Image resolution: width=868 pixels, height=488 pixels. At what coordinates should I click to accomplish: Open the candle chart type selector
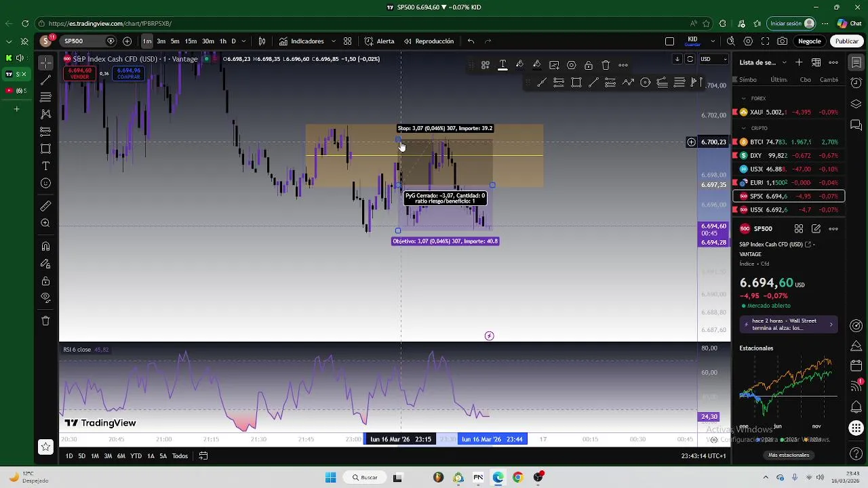click(262, 41)
